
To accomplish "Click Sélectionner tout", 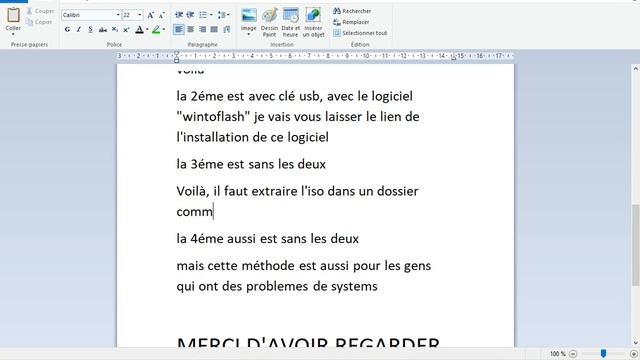I will (x=360, y=33).
